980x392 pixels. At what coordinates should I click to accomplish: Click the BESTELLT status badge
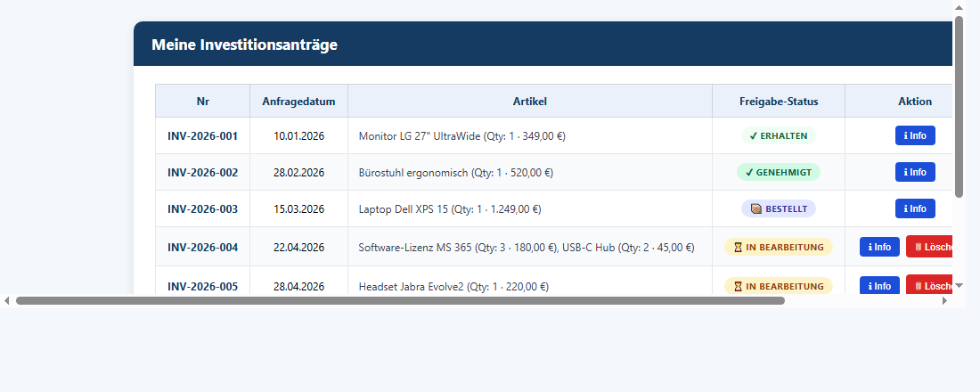[x=779, y=208]
